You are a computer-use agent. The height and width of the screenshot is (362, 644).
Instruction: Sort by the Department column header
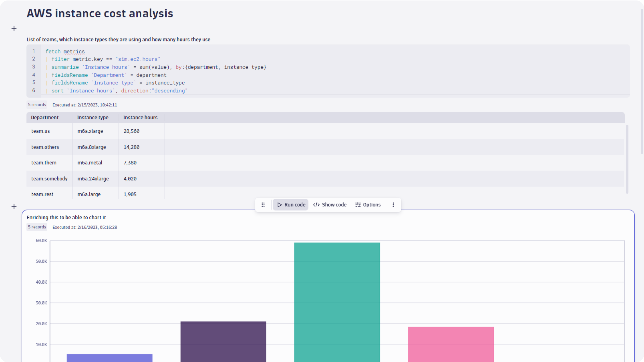tap(45, 118)
